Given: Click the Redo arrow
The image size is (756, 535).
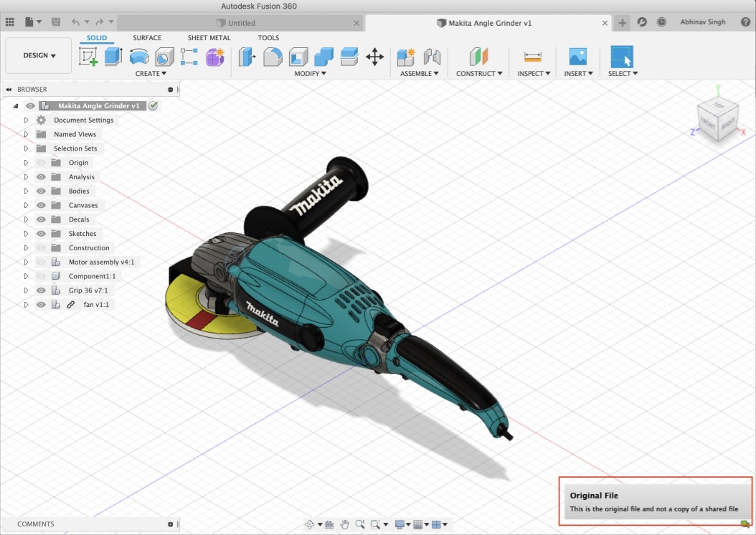Looking at the screenshot, I should (99, 22).
